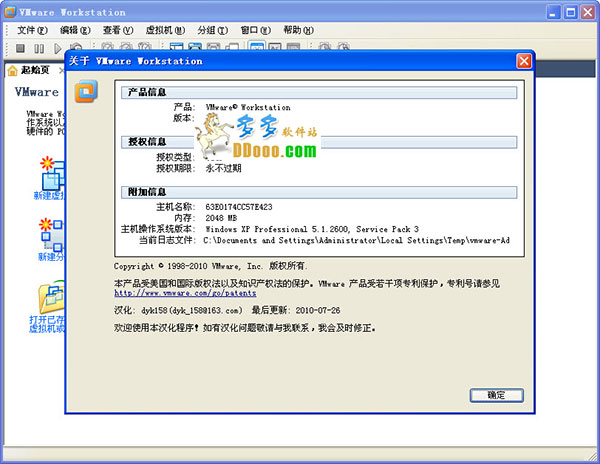Click the 最后更新: 2010-07-26 date text

pyautogui.click(x=296, y=310)
